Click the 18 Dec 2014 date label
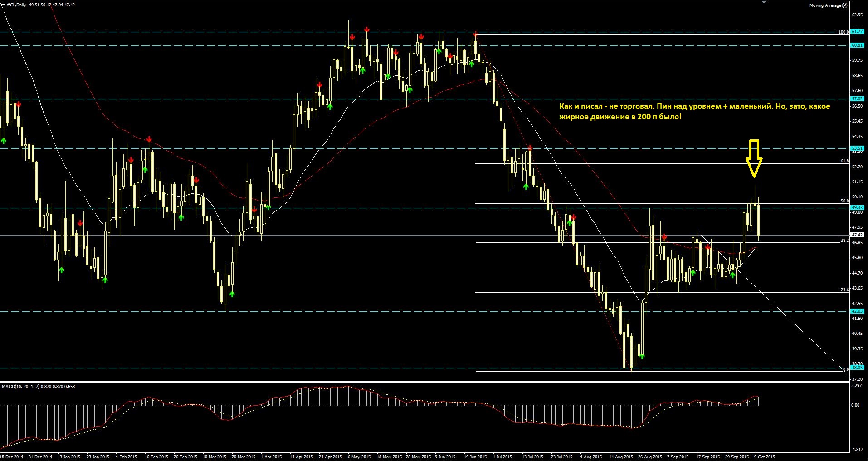The image size is (868, 462). (x=12, y=457)
